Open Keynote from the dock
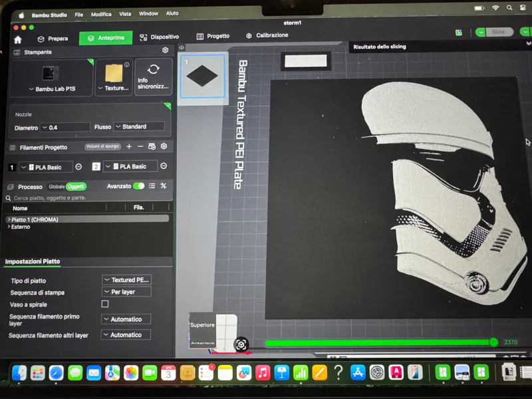Image resolution: width=532 pixels, height=399 pixels. coord(281,372)
